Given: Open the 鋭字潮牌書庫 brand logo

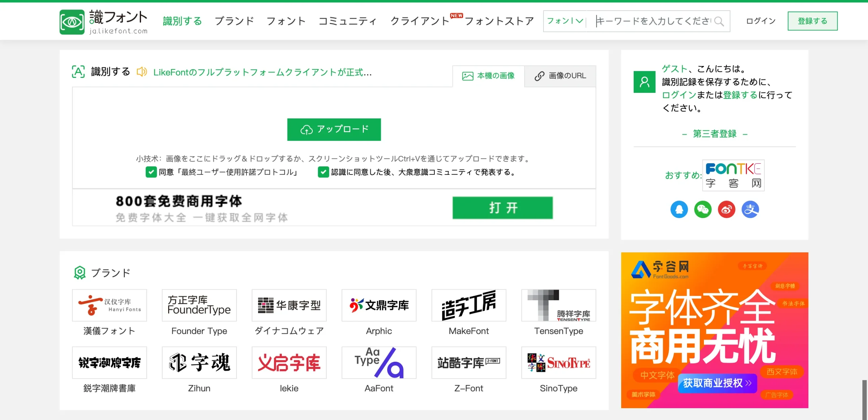Looking at the screenshot, I should 110,362.
